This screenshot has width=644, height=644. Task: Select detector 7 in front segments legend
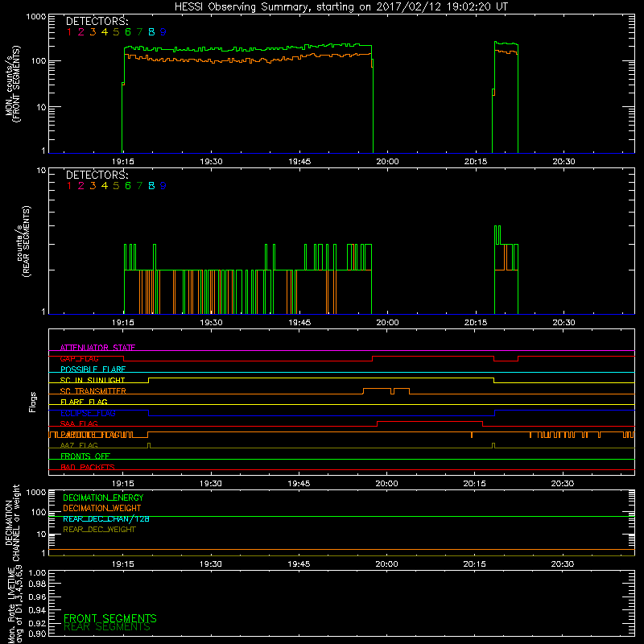tap(139, 32)
